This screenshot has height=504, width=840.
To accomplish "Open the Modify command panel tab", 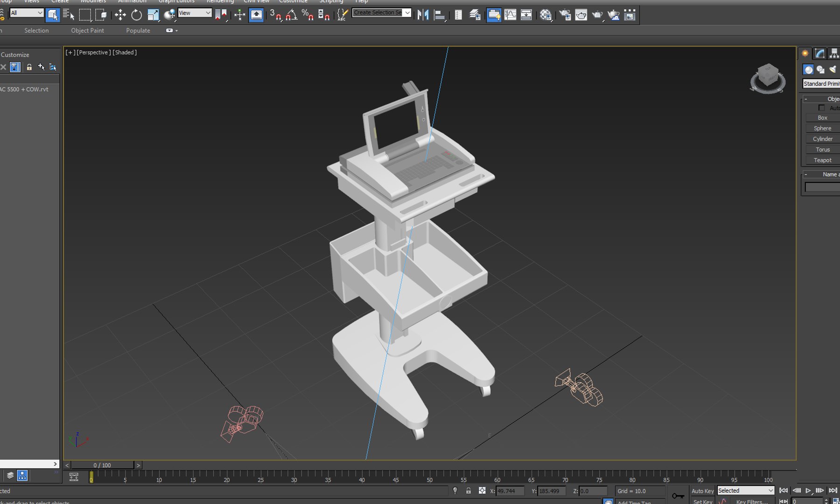I will (820, 53).
